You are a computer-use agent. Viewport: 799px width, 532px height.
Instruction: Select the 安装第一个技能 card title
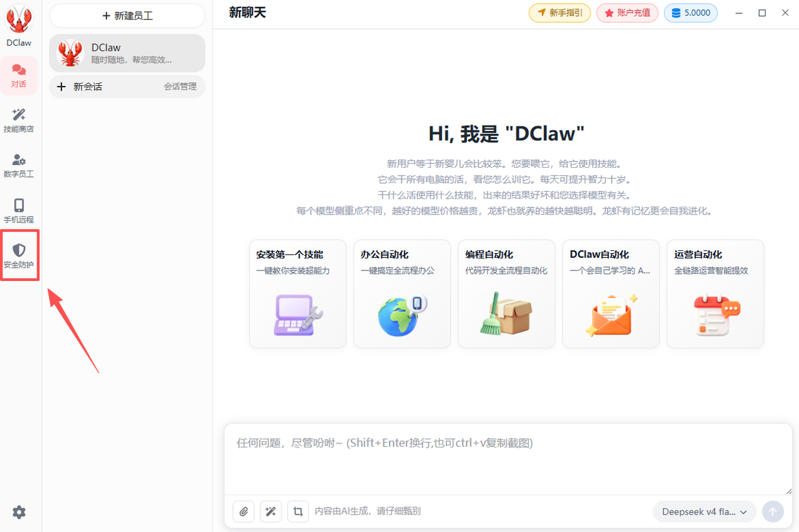tap(290, 254)
